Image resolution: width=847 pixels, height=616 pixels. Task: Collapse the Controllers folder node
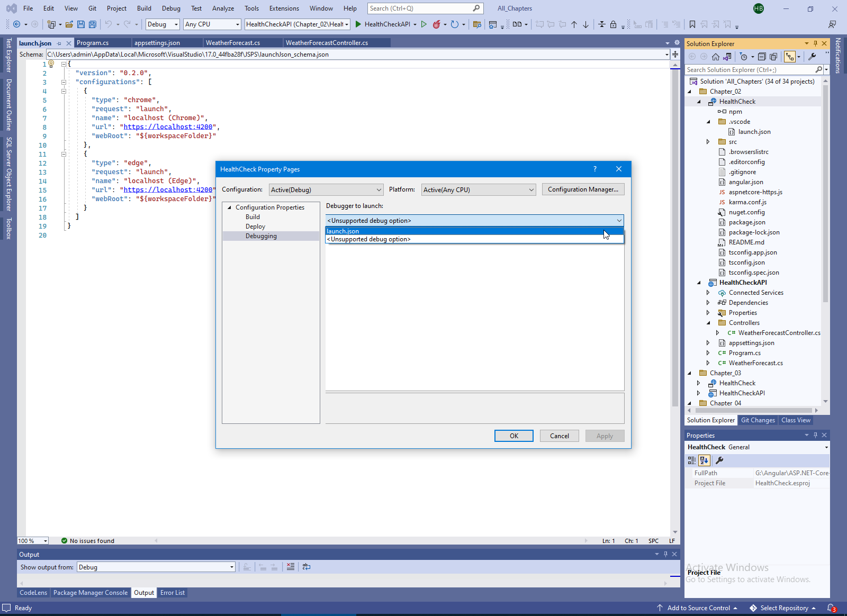(708, 323)
